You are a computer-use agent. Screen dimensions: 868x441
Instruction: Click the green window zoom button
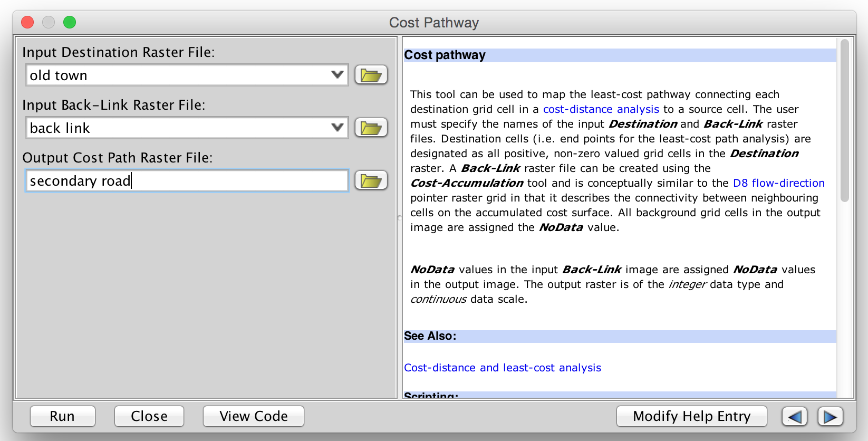click(x=70, y=22)
